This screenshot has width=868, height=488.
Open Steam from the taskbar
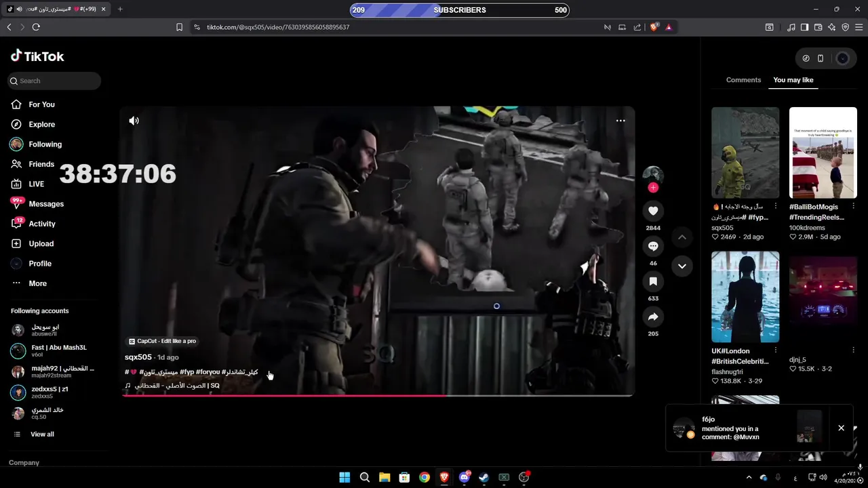point(484,477)
